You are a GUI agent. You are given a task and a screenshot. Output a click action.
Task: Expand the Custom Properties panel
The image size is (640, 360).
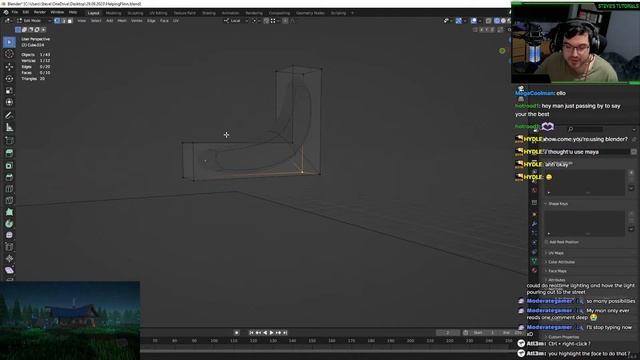click(x=564, y=337)
